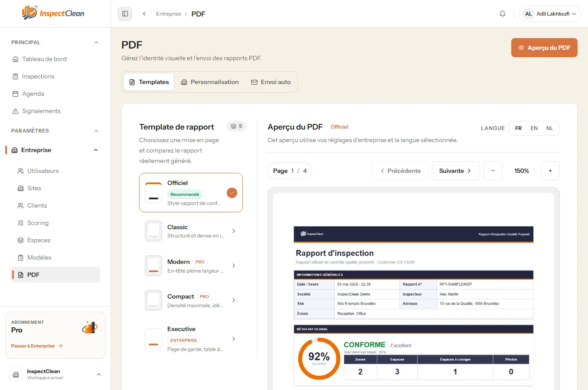This screenshot has height=390, width=588.
Task: Switch to Personnalisation tab
Action: pos(210,82)
